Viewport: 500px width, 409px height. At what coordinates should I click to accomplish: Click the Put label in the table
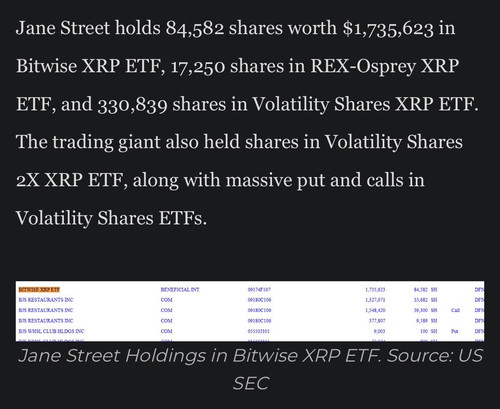click(454, 331)
